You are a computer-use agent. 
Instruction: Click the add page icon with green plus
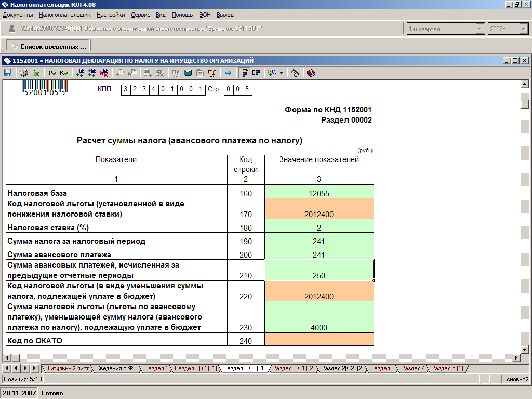(x=80, y=73)
